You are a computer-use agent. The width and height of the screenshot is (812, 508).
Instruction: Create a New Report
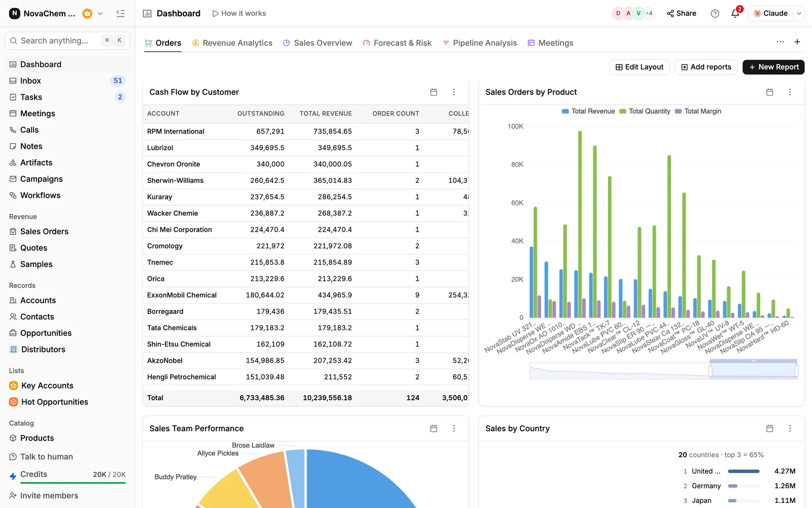[773, 67]
